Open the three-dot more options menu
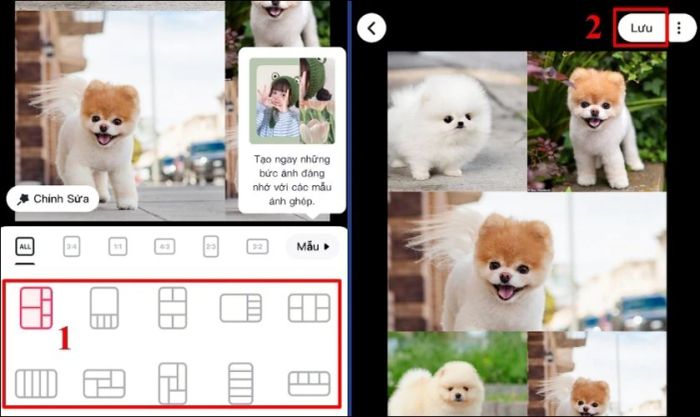The image size is (700, 417). click(x=679, y=28)
